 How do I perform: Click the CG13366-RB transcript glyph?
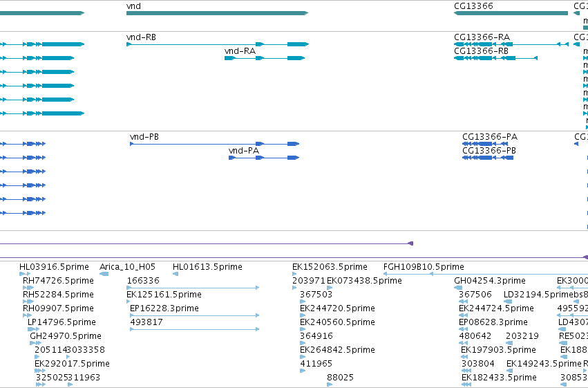tap(495, 58)
